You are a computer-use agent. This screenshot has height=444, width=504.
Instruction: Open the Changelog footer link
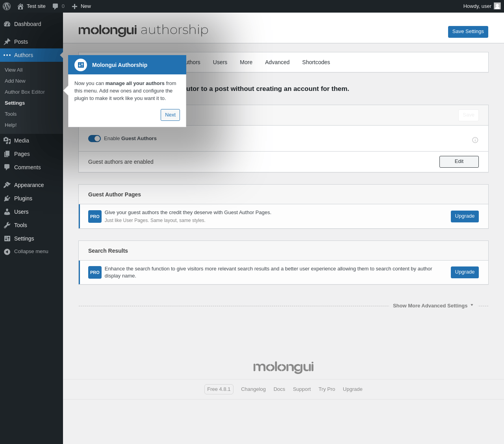tap(253, 389)
